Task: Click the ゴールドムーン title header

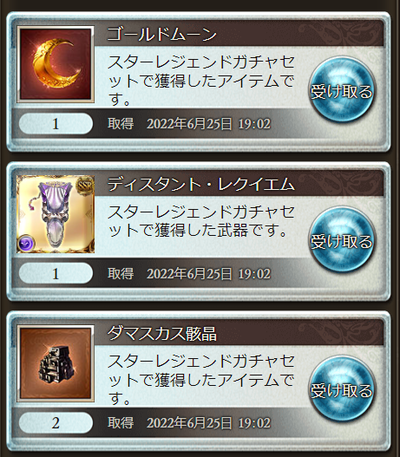Action: pos(162,34)
